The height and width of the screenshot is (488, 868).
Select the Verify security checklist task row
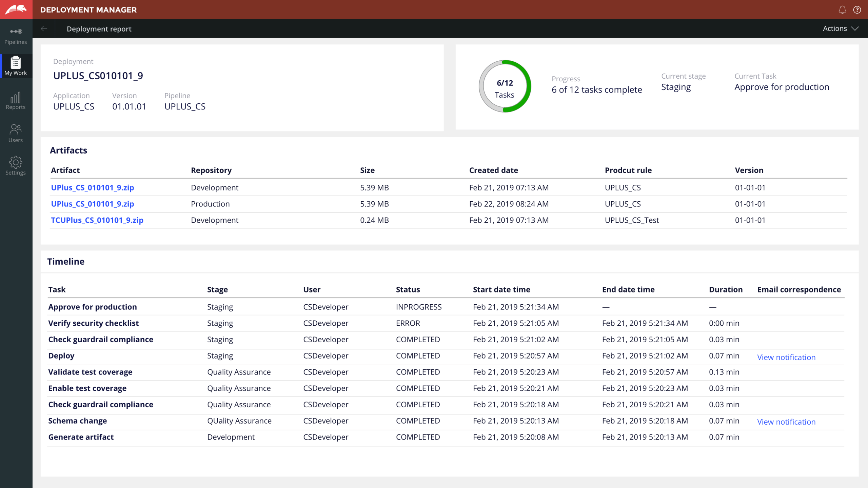93,323
